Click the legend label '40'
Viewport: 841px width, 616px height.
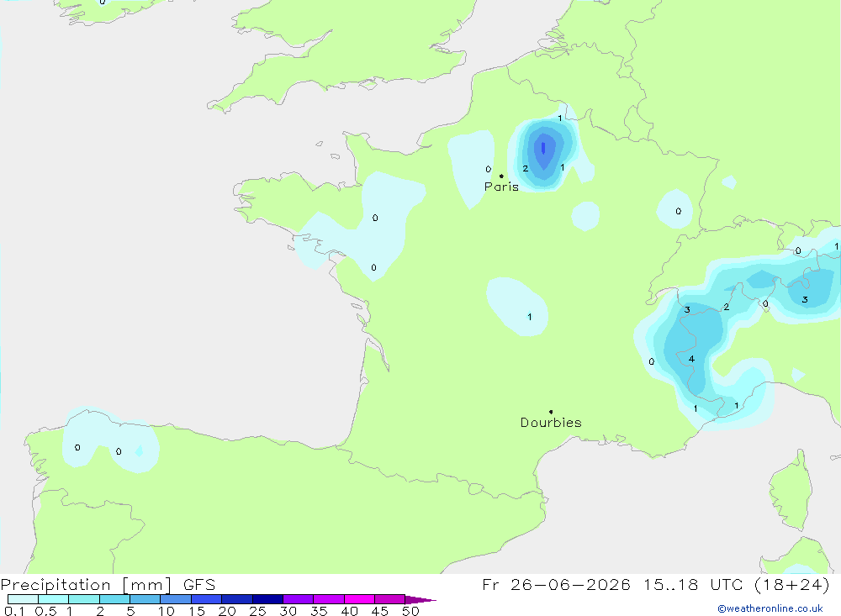[x=350, y=611]
